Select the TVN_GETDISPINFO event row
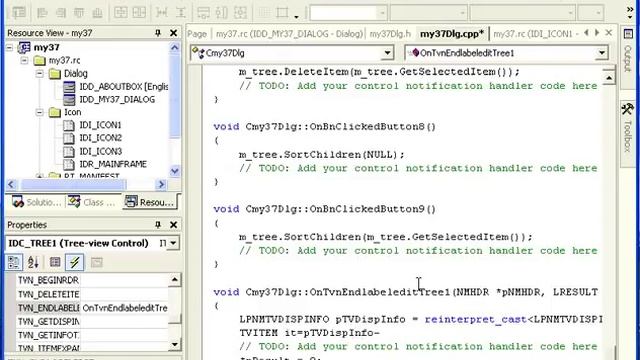Image resolution: width=640 pixels, height=360 pixels. [92, 322]
